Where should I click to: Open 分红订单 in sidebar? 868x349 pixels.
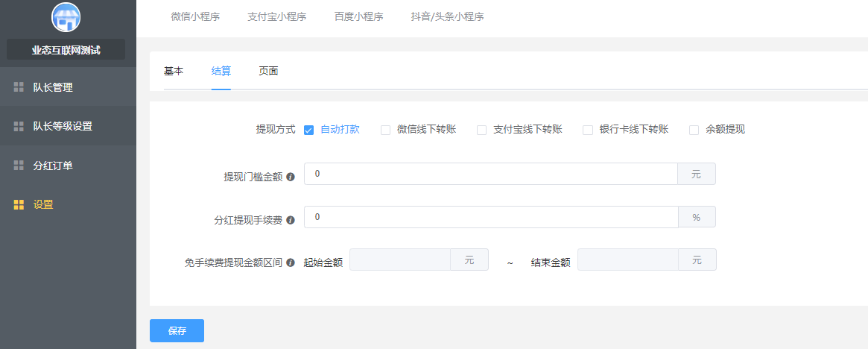68,165
